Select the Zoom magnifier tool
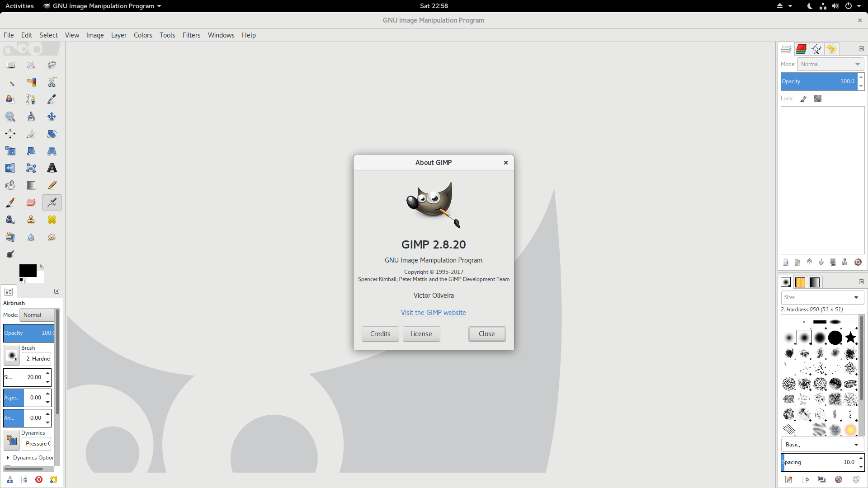This screenshot has height=488, width=868. click(x=10, y=117)
